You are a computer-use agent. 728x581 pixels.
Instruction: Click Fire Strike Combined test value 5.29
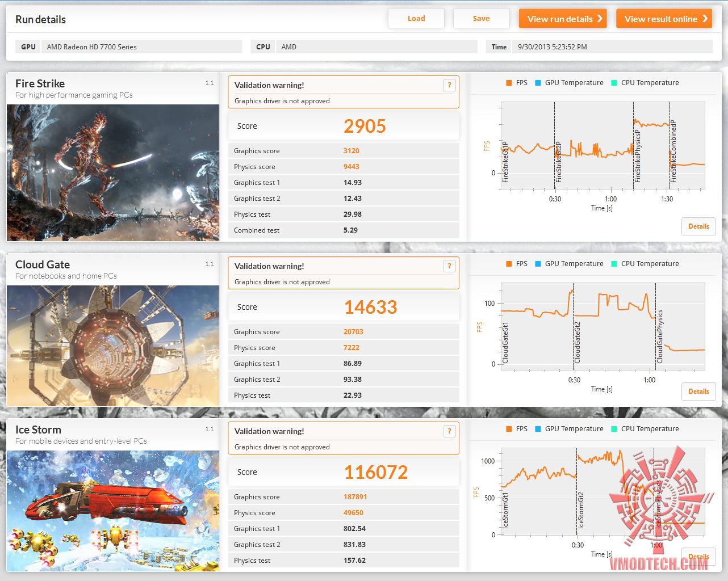pyautogui.click(x=350, y=230)
